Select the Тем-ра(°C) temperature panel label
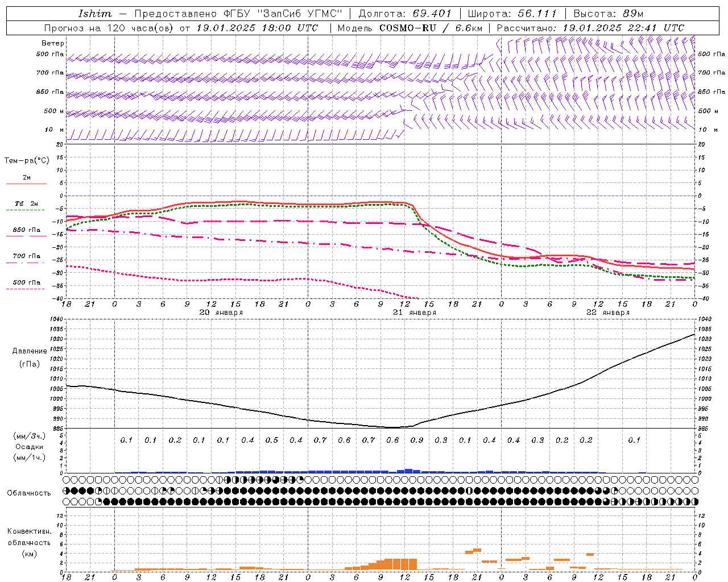Image resolution: width=728 pixels, height=582 pixels. (27, 161)
